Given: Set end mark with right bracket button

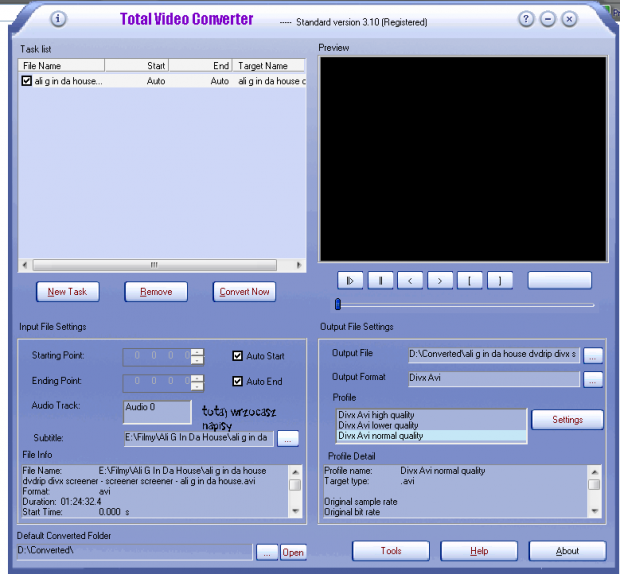Looking at the screenshot, I should click(x=500, y=280).
